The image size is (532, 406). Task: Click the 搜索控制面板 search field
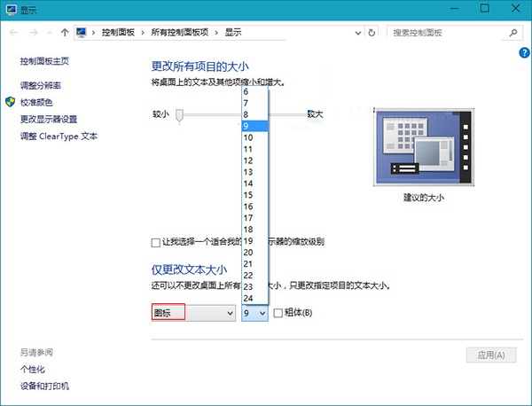coord(447,33)
